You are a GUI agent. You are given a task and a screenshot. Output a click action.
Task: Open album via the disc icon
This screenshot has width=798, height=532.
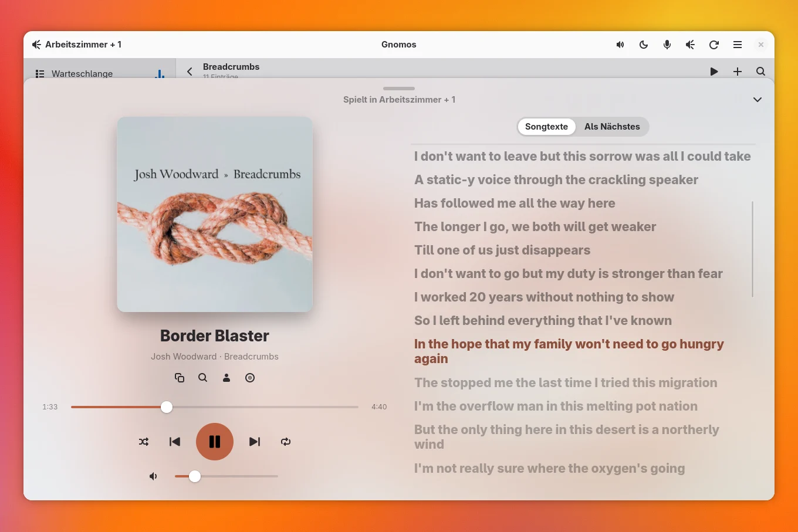click(x=250, y=378)
